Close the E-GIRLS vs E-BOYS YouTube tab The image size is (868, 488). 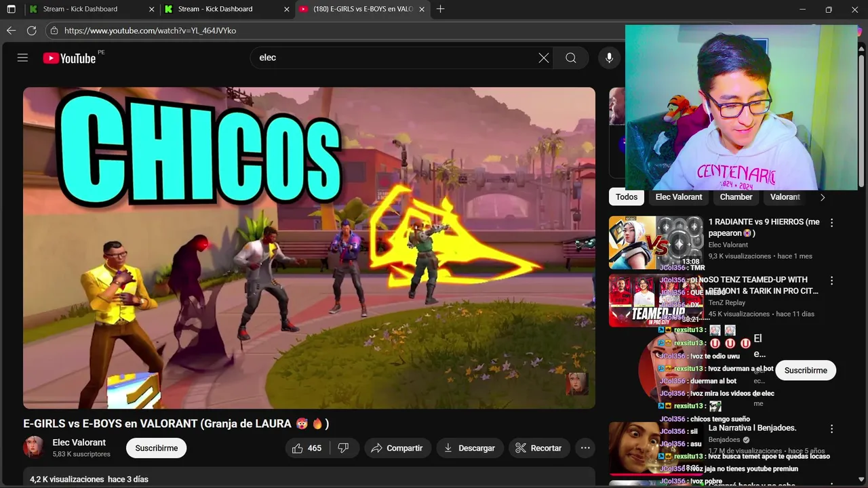(422, 9)
